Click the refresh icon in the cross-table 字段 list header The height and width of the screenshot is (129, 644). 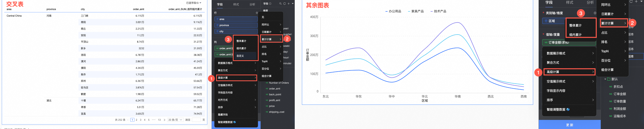click(284, 3)
